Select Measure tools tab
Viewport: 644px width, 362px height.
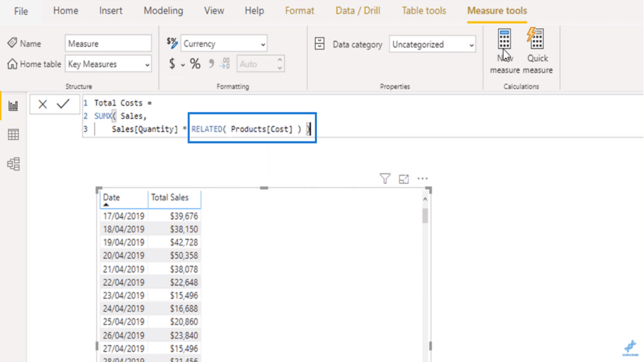pos(497,11)
